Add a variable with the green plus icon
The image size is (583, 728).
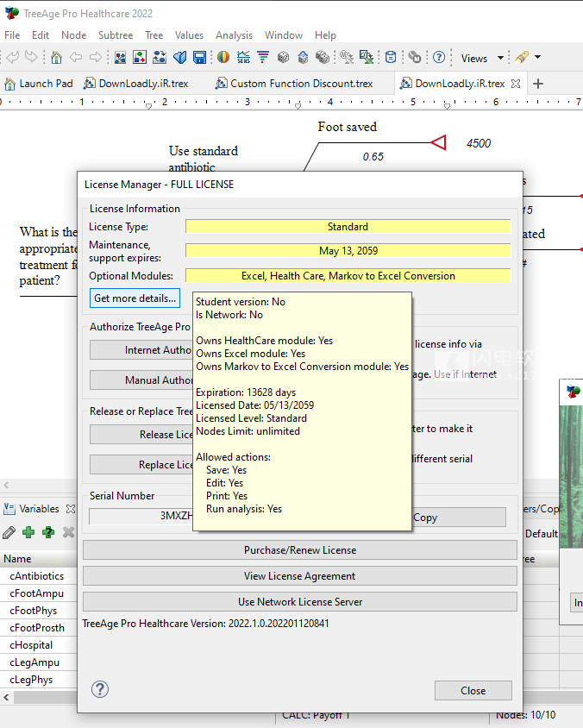coord(28,533)
